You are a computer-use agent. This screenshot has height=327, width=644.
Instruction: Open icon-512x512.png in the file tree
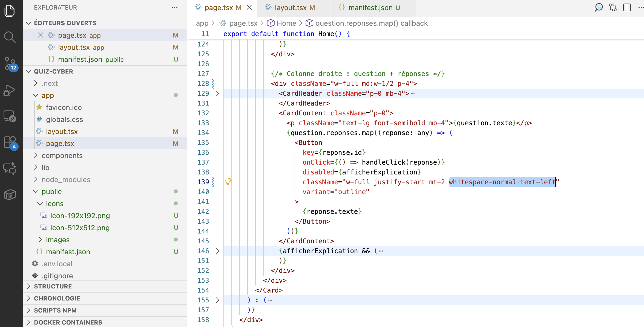point(80,228)
